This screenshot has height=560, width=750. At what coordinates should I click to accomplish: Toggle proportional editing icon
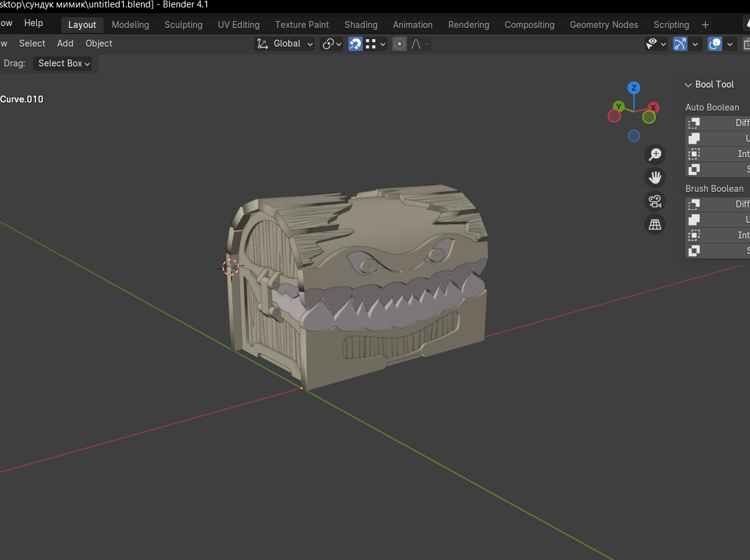pyautogui.click(x=400, y=43)
